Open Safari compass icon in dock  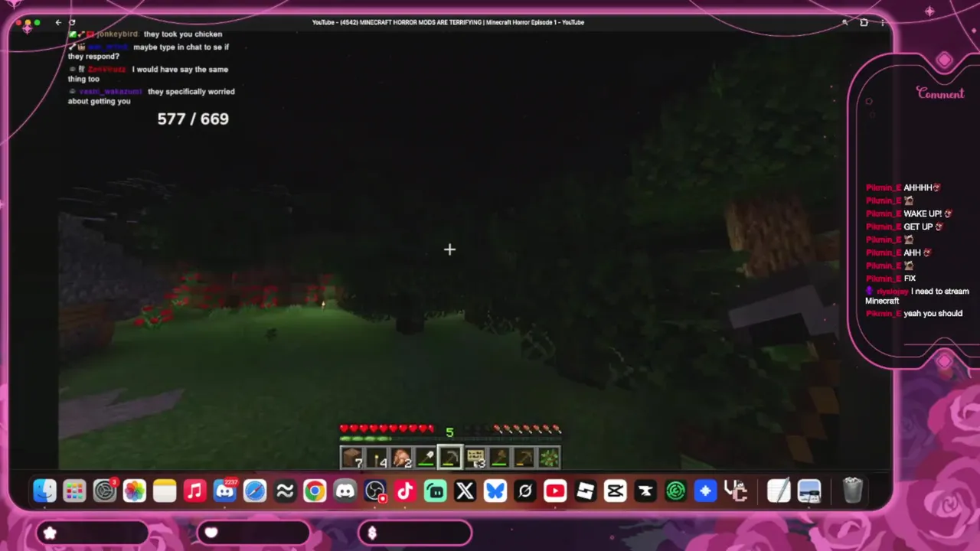pyautogui.click(x=255, y=491)
